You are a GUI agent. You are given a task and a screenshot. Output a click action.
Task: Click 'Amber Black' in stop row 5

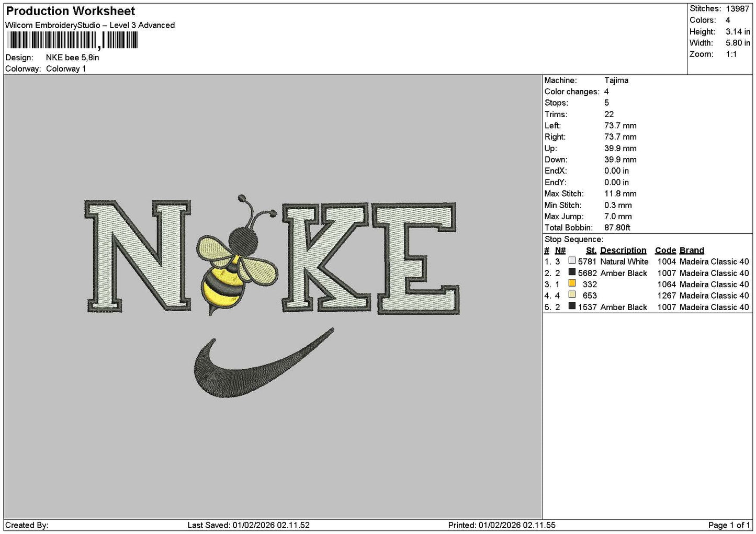point(624,307)
